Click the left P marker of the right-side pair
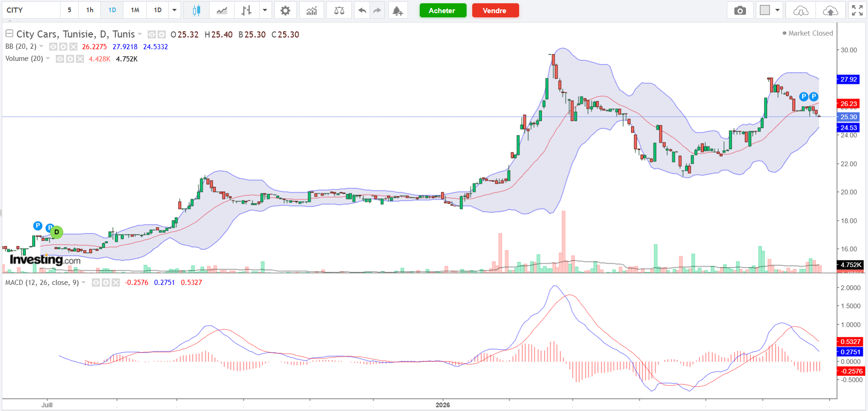This screenshot has height=411, width=868. pos(804,97)
